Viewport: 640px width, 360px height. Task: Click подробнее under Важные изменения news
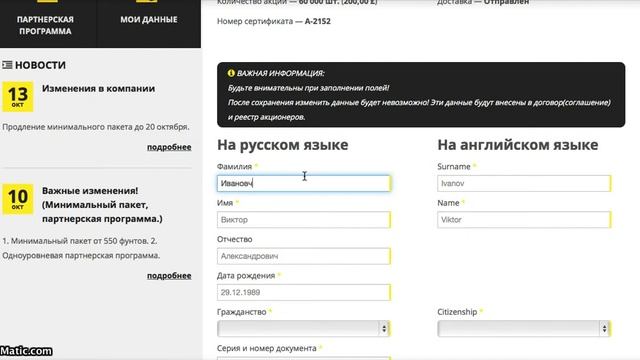(169, 276)
